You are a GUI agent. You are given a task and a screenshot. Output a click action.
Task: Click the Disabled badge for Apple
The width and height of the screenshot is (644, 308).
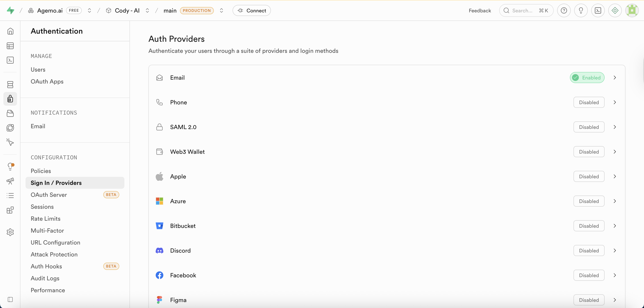589,177
